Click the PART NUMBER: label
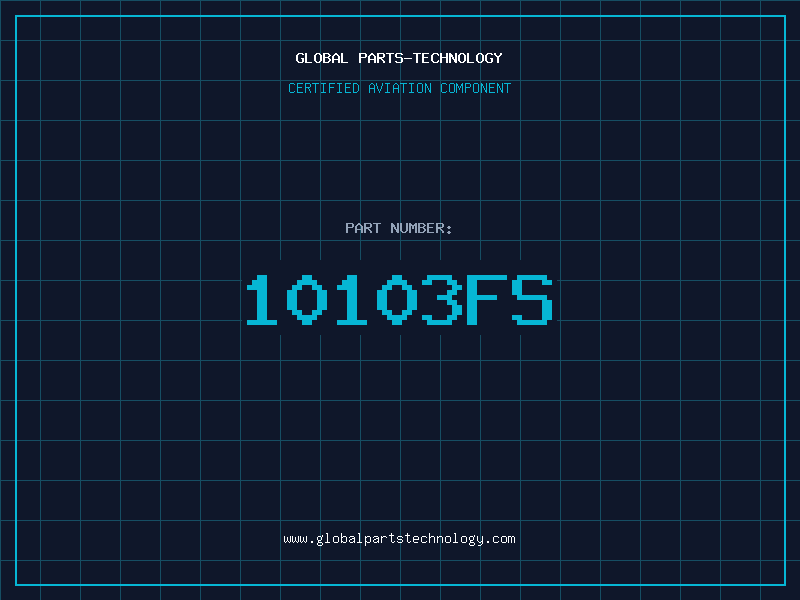The height and width of the screenshot is (600, 800). coord(399,228)
